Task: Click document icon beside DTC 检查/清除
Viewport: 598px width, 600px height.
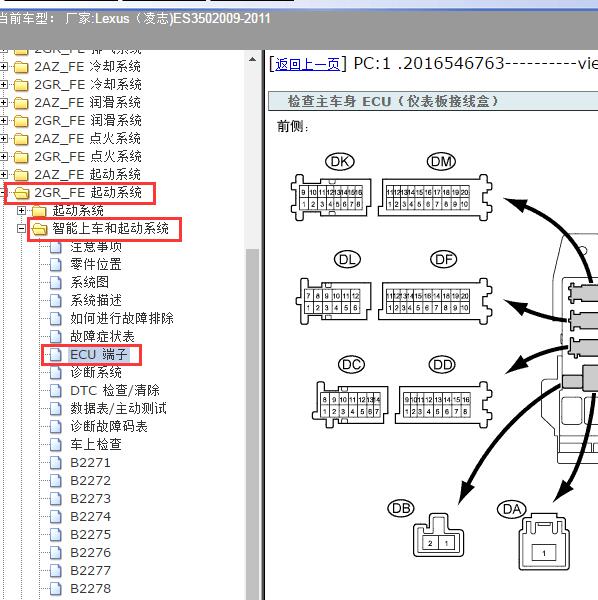Action: (56, 391)
